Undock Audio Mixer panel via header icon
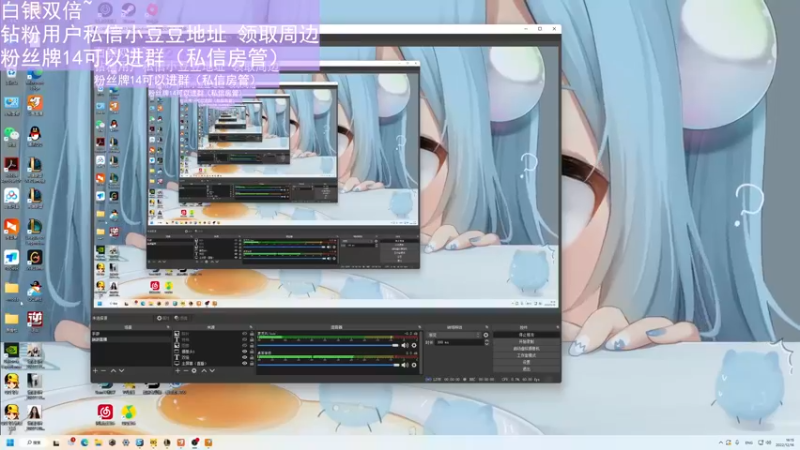This screenshot has width=800, height=450. pyautogui.click(x=419, y=327)
